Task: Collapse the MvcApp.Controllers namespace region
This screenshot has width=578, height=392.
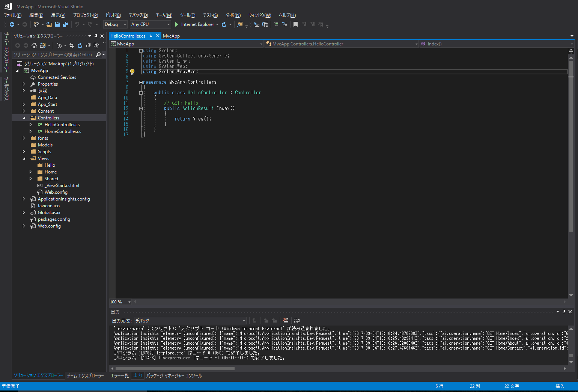Action: pyautogui.click(x=140, y=82)
